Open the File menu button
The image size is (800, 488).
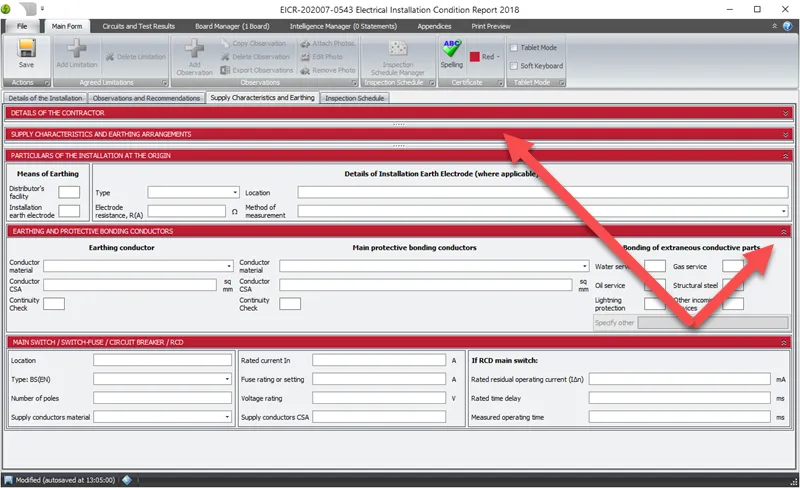22,26
